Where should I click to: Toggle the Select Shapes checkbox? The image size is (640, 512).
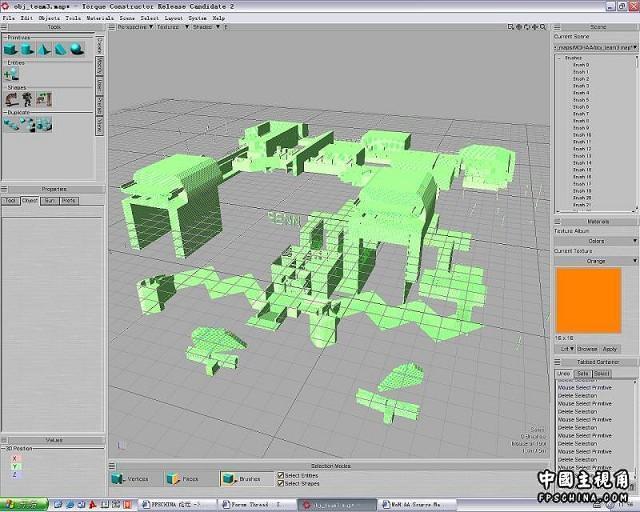pos(281,483)
